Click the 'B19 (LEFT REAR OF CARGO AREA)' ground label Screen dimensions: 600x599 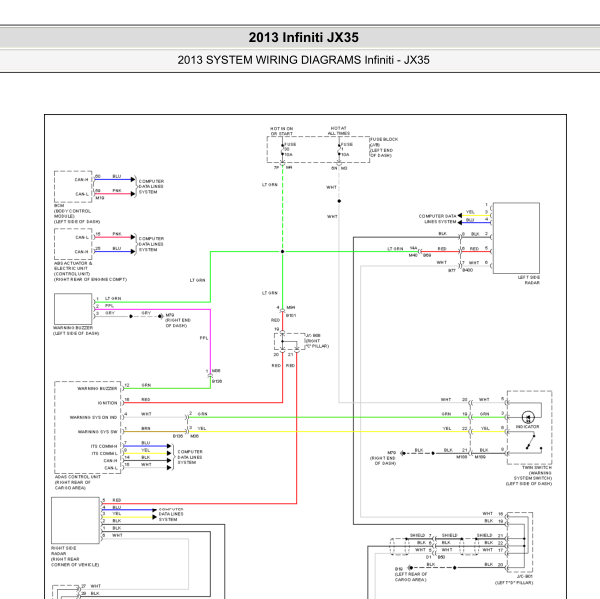(x=411, y=574)
